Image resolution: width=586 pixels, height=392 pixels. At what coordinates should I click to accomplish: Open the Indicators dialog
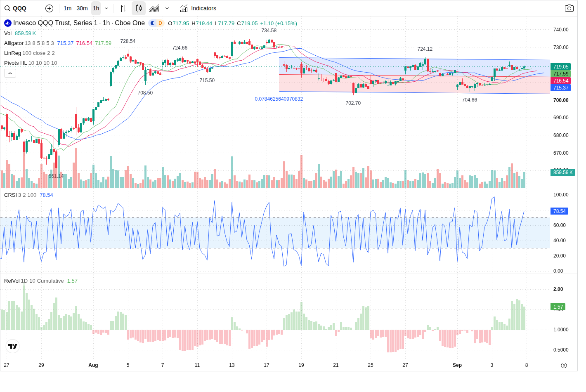click(x=198, y=8)
